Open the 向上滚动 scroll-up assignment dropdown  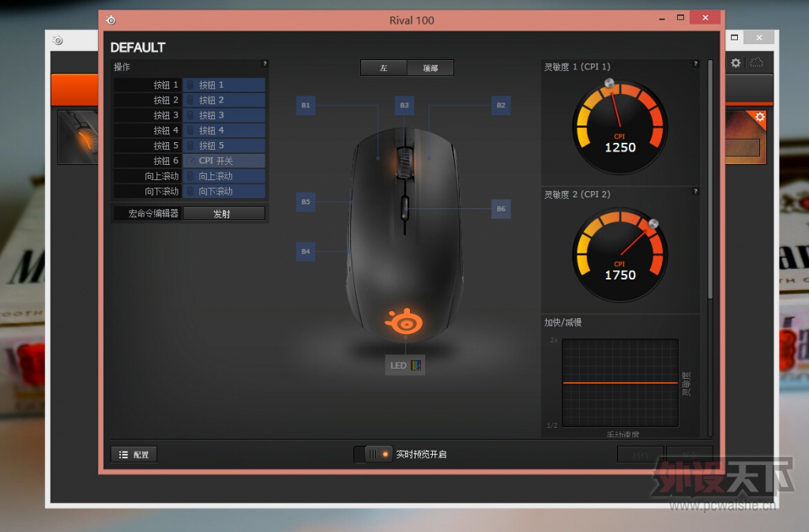(224, 176)
